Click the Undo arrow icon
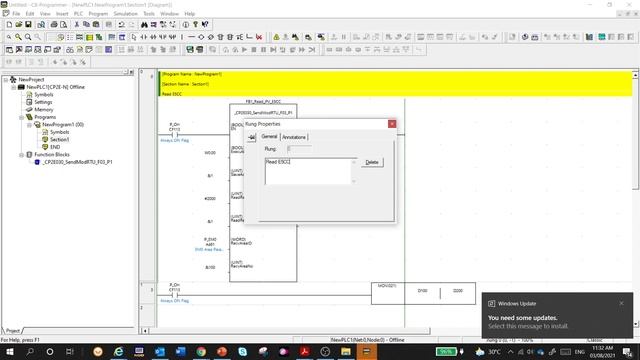Screen dimensions: 640x360 [x=121, y=24]
